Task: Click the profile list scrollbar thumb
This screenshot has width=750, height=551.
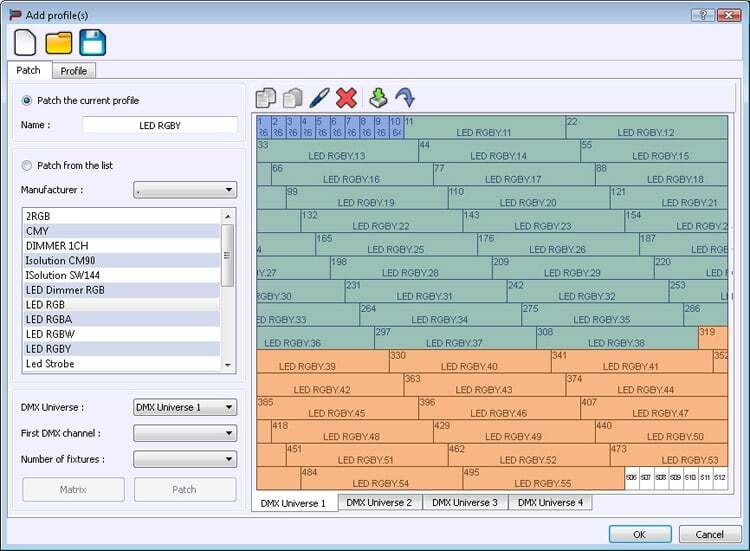Action: (228, 256)
